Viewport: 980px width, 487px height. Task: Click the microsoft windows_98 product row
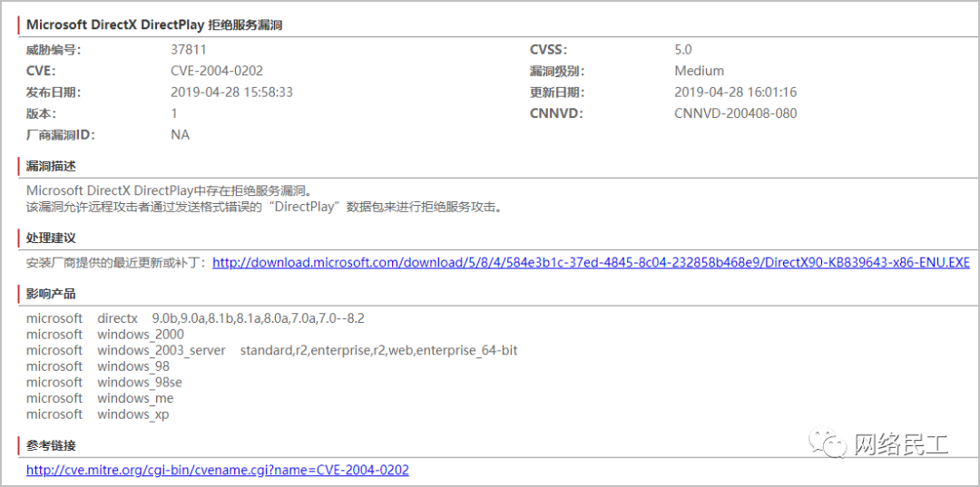tap(98, 366)
